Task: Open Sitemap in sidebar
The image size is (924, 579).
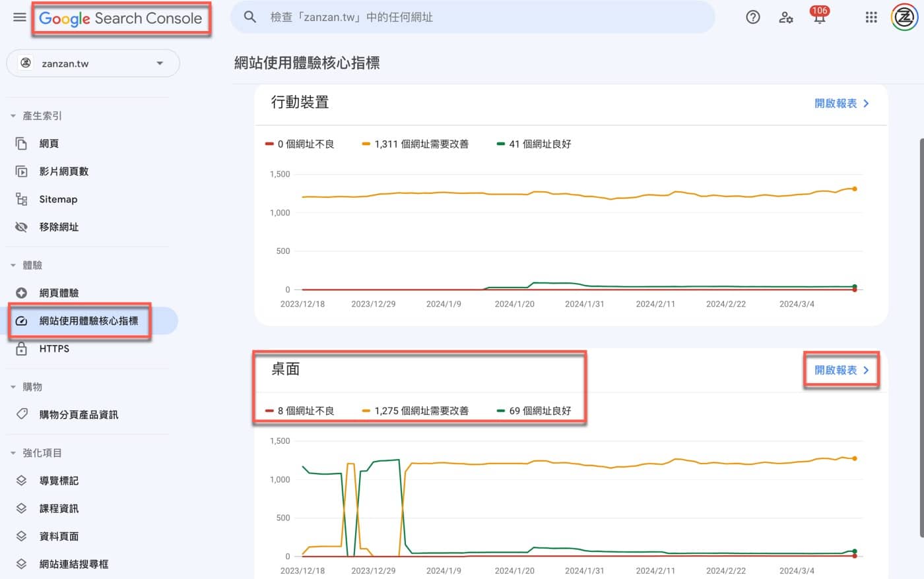Action: (58, 199)
